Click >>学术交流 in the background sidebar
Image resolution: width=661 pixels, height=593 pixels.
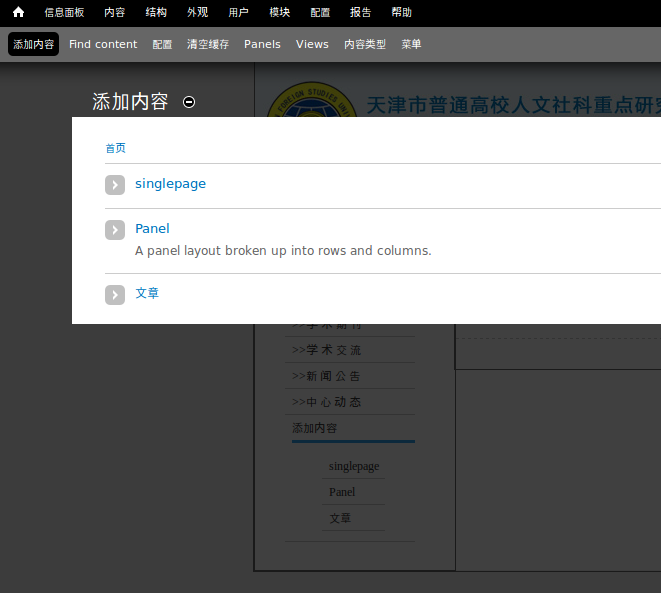[327, 350]
